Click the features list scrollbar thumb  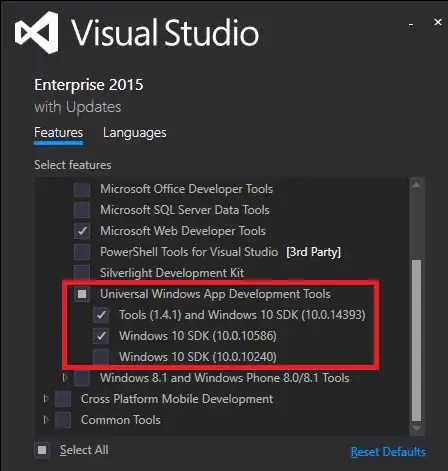click(416, 341)
